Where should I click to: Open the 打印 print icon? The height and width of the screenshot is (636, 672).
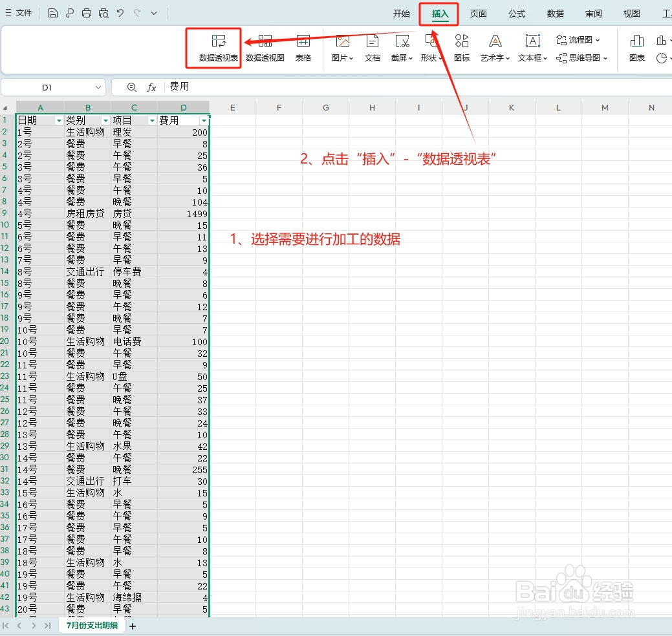(85, 12)
